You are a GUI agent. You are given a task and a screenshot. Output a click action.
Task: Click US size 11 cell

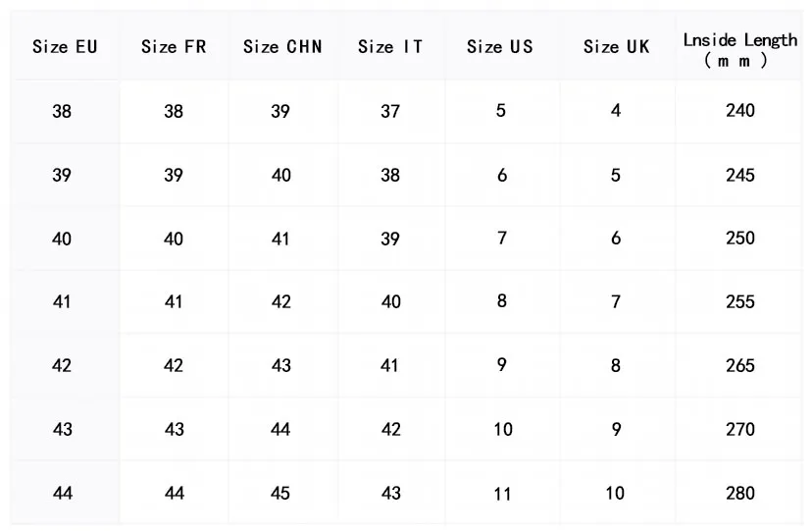pos(502,494)
